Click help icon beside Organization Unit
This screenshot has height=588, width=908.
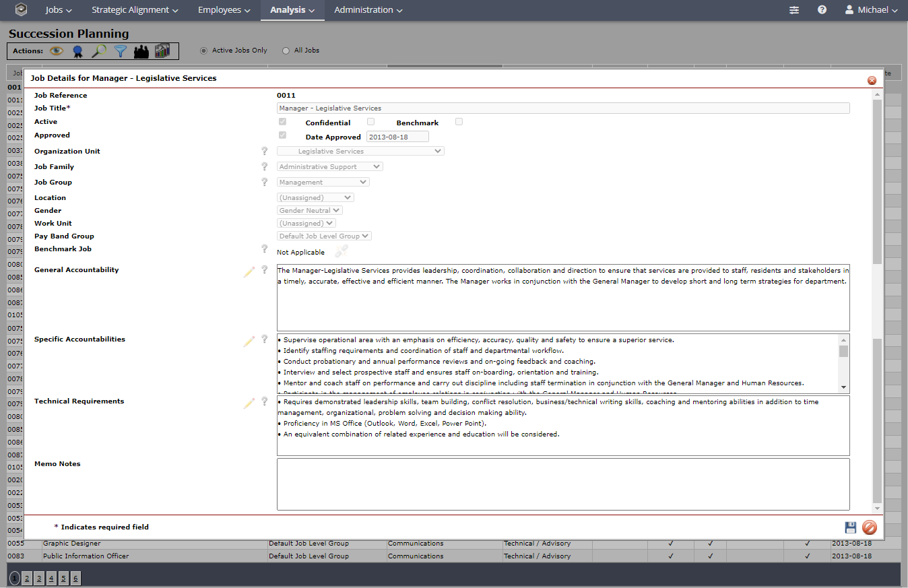tap(265, 152)
